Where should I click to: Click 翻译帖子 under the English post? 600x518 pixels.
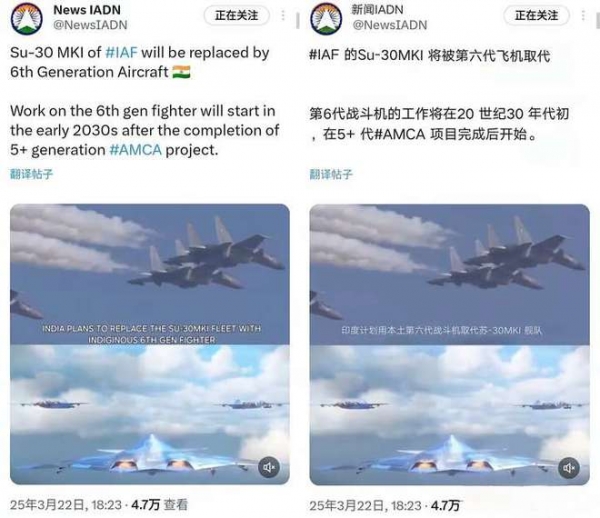click(x=31, y=174)
